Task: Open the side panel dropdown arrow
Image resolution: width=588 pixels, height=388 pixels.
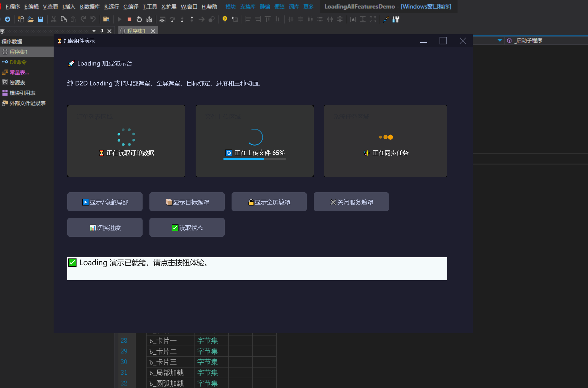Action: 94,31
